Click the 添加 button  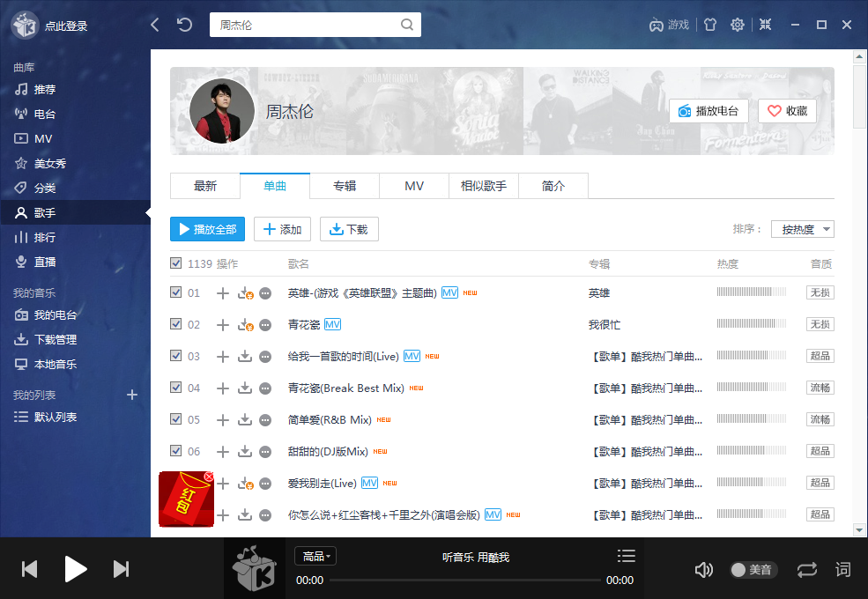click(282, 229)
